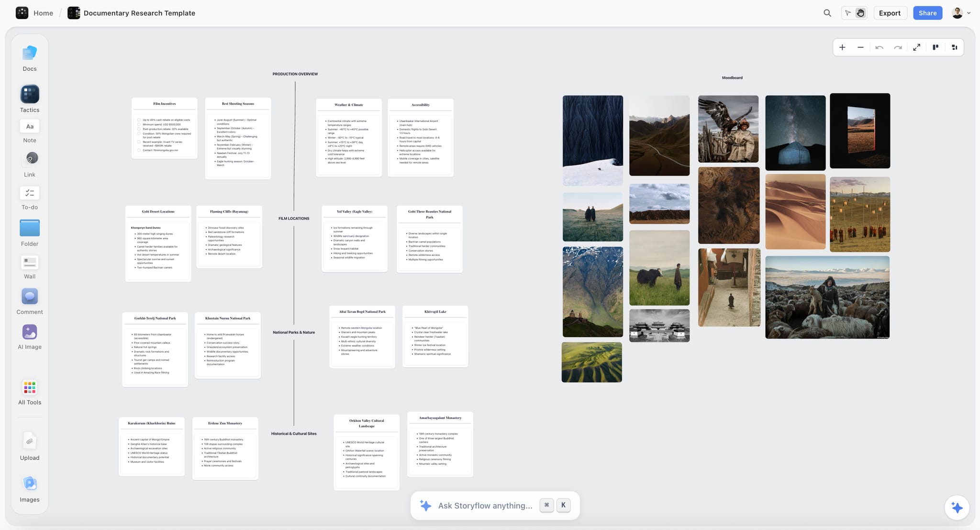Click the FILM LOCATIONS heading
The width and height of the screenshot is (980, 530).
(x=294, y=219)
